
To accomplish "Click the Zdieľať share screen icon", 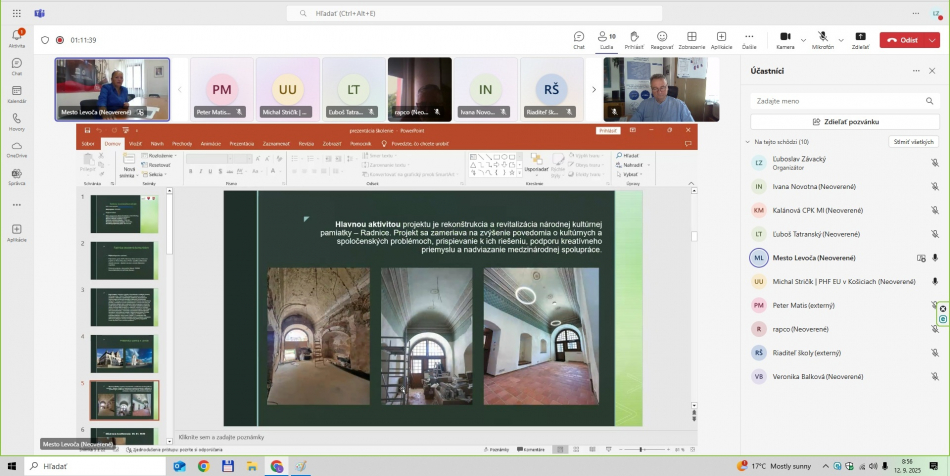I will click(860, 39).
